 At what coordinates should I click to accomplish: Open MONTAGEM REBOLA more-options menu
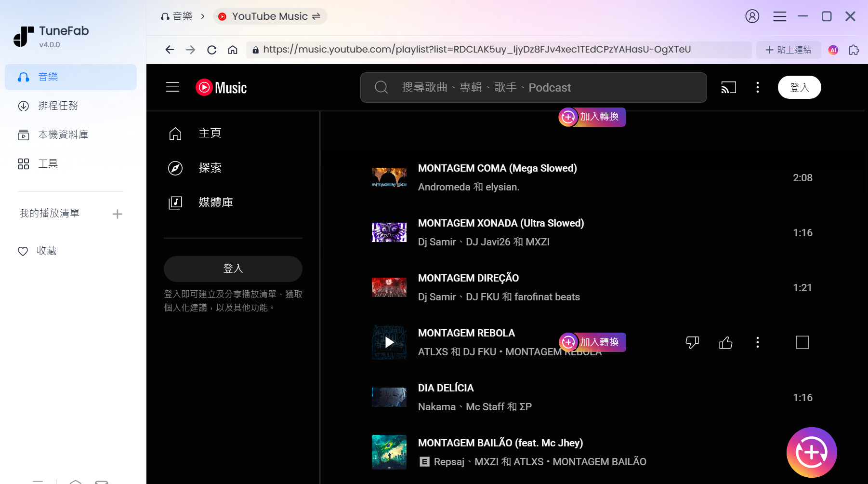[758, 342]
